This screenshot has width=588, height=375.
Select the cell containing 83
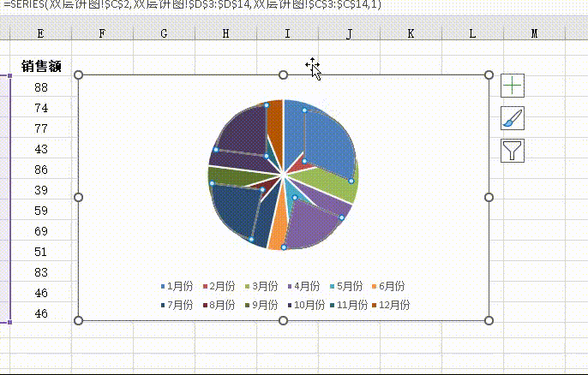[41, 272]
